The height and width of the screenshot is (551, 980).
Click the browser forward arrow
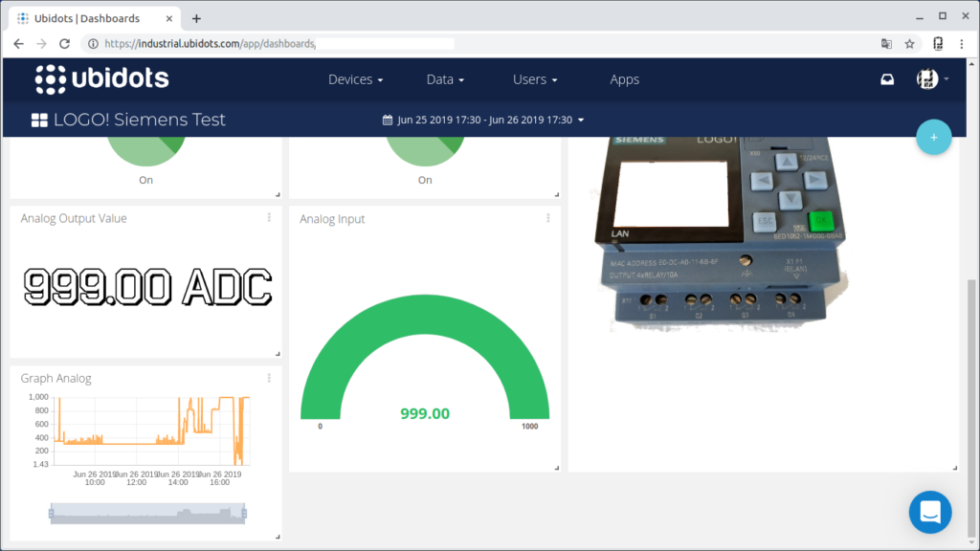click(41, 44)
